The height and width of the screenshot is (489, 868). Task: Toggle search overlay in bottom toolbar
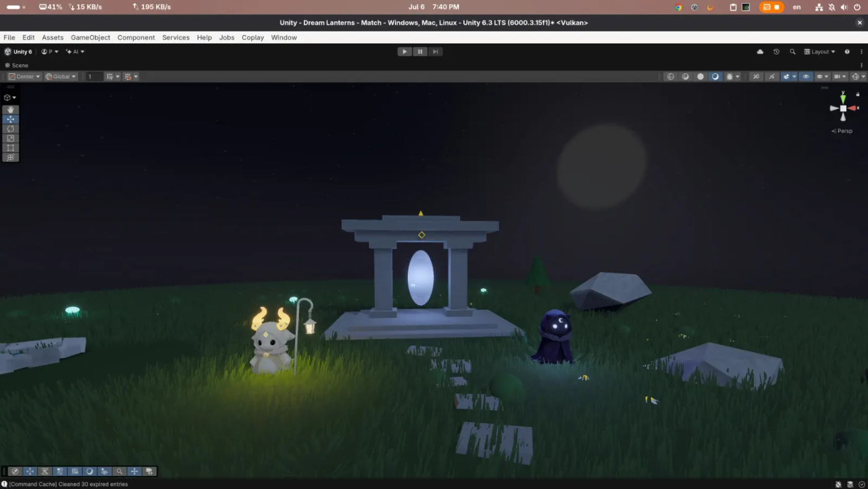click(x=119, y=472)
